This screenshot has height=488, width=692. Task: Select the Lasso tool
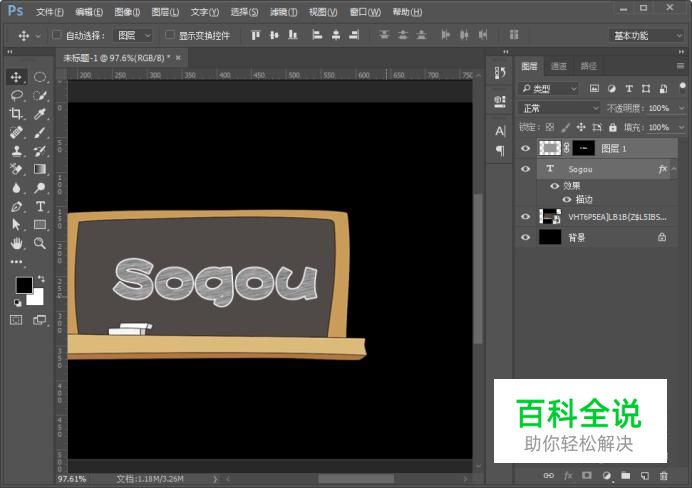point(16,95)
